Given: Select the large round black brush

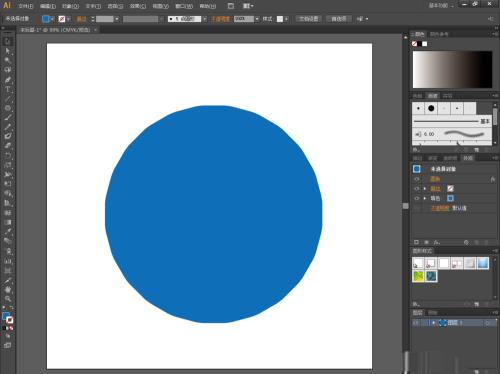Looking at the screenshot, I should [x=431, y=108].
